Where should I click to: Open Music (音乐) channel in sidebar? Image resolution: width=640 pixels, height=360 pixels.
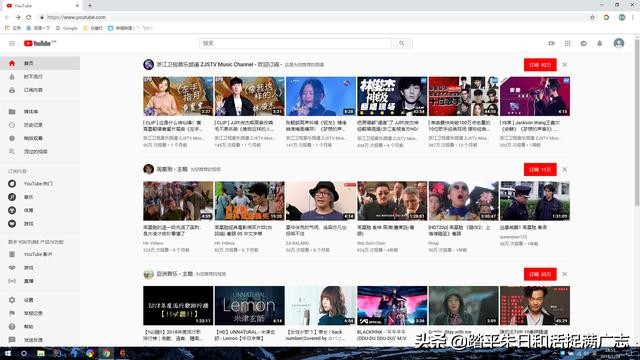click(40, 197)
